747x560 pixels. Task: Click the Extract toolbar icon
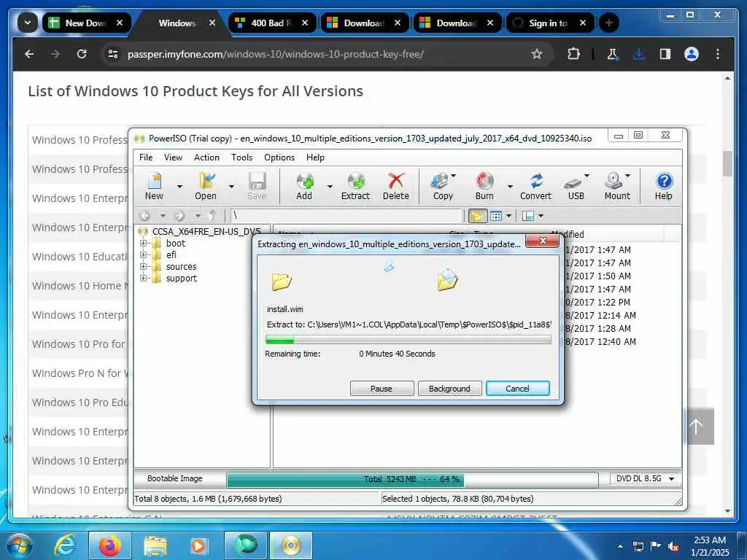(x=355, y=186)
